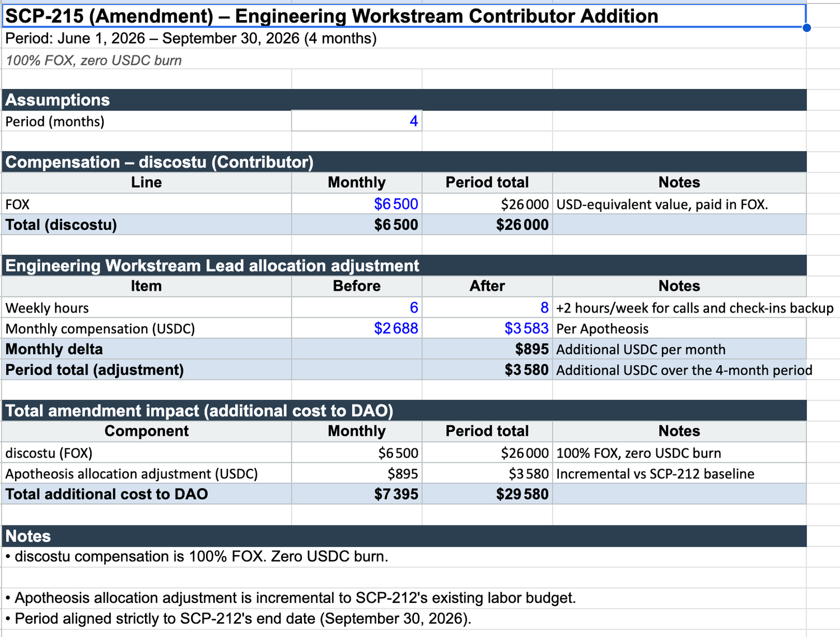Select the Period total adjustment $3 580 cell
Viewport: 840px width, 637px height.
487,370
